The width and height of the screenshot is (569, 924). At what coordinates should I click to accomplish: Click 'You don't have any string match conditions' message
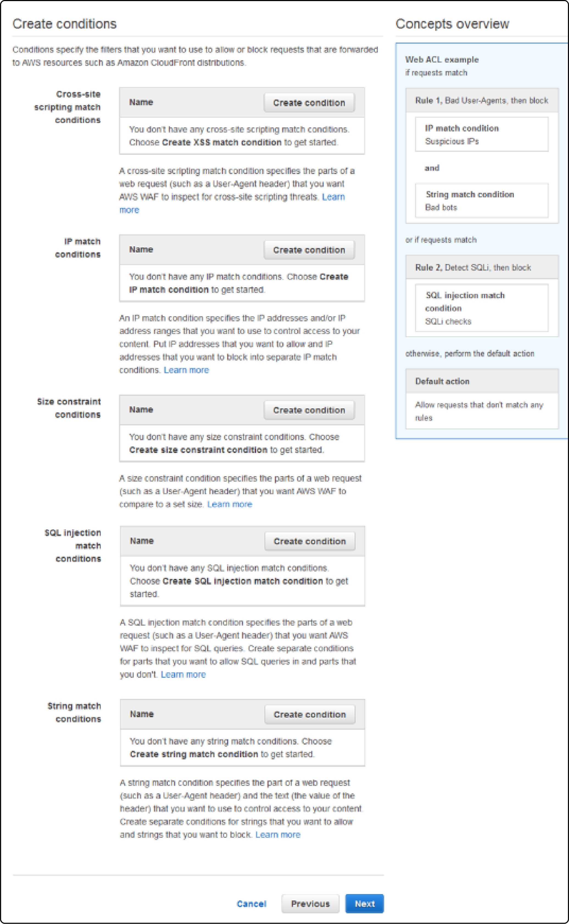click(231, 748)
